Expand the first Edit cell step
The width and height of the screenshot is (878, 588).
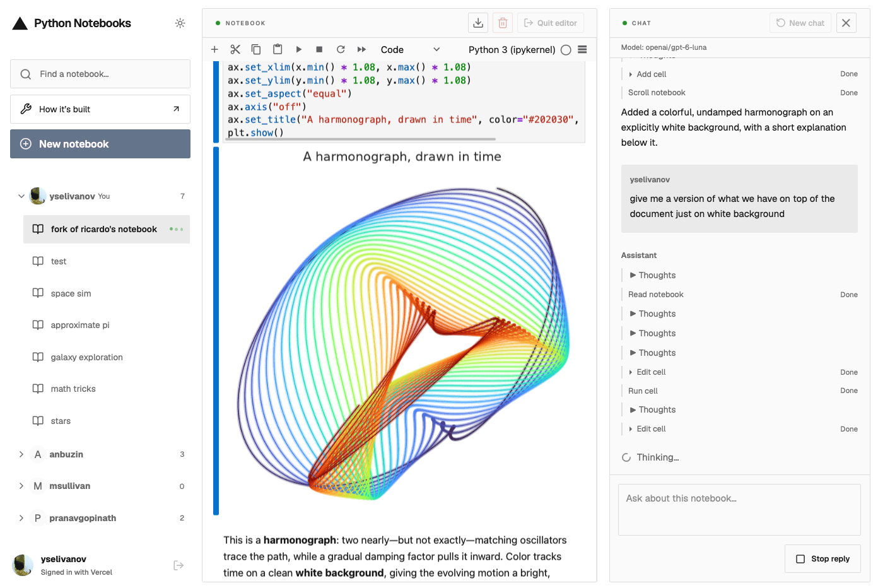[x=647, y=372]
